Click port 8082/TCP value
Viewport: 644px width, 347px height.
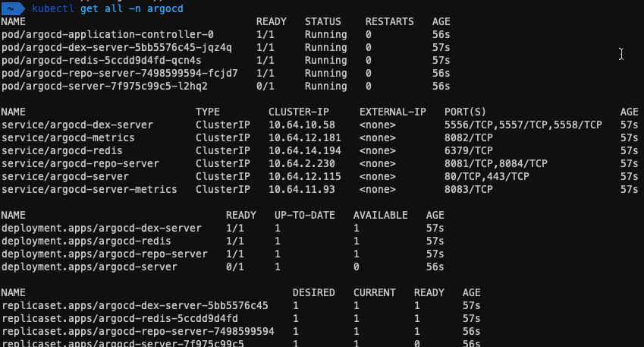[x=469, y=137]
